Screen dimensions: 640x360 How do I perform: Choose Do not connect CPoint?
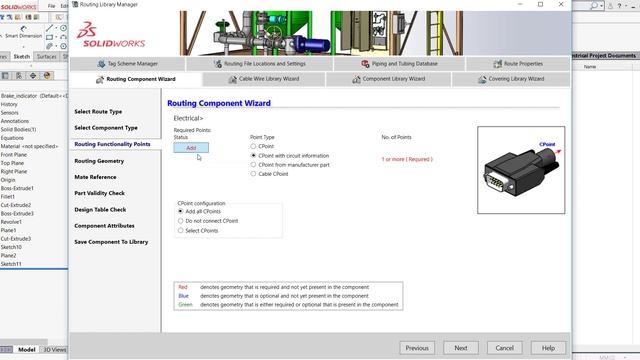point(180,221)
